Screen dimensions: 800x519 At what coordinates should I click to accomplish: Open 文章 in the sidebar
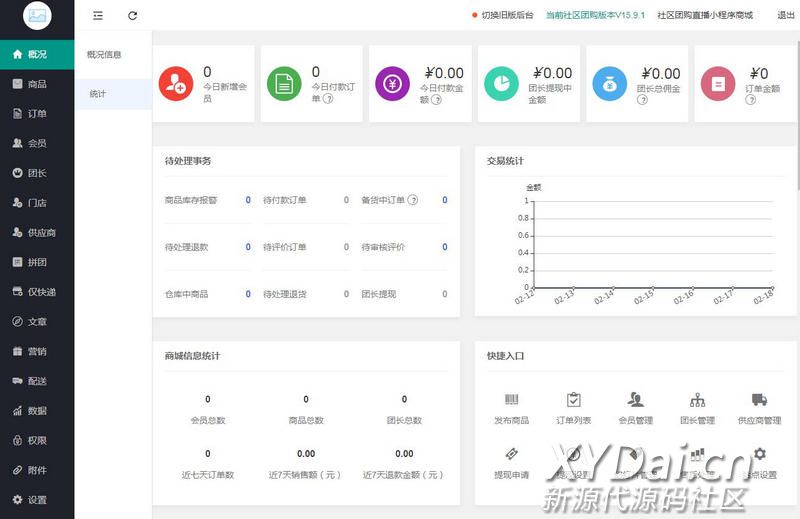pyautogui.click(x=37, y=322)
